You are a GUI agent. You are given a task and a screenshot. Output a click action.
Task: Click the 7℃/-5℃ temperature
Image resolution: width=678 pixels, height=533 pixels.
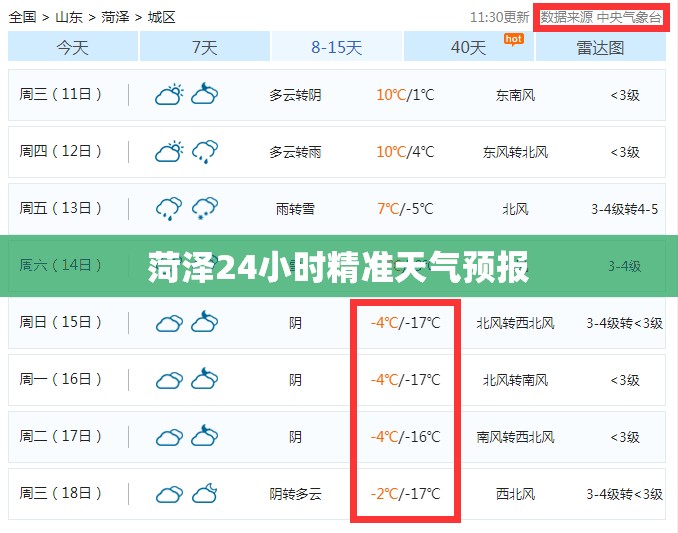coord(405,209)
